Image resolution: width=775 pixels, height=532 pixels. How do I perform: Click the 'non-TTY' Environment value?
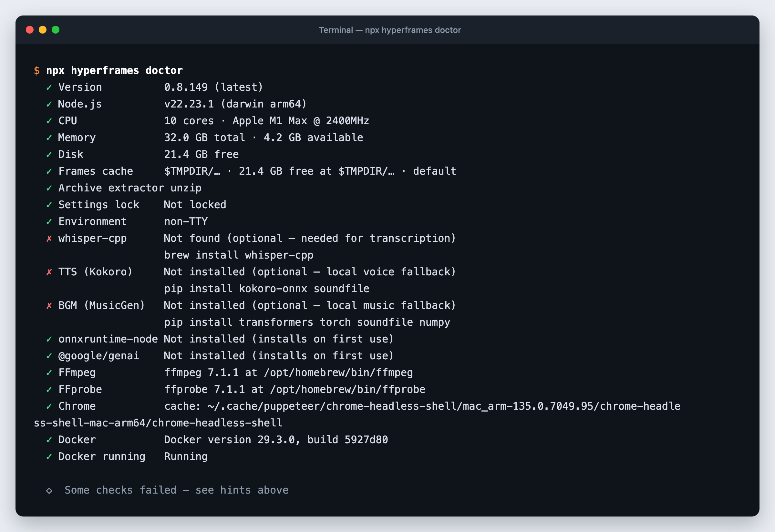pos(186,222)
